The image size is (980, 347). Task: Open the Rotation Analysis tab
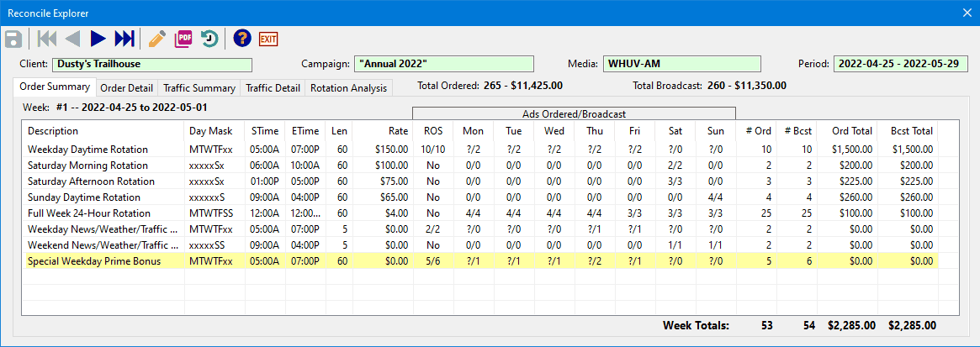[x=348, y=88]
